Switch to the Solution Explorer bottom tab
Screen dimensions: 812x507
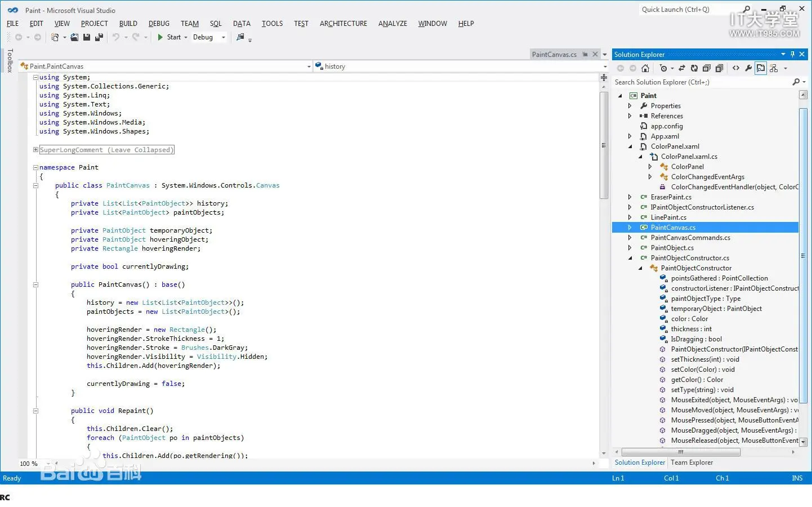point(640,462)
